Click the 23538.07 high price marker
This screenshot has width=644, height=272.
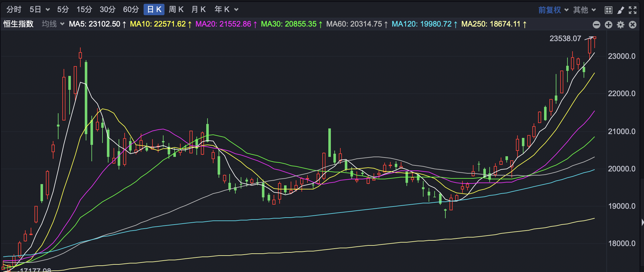point(565,39)
